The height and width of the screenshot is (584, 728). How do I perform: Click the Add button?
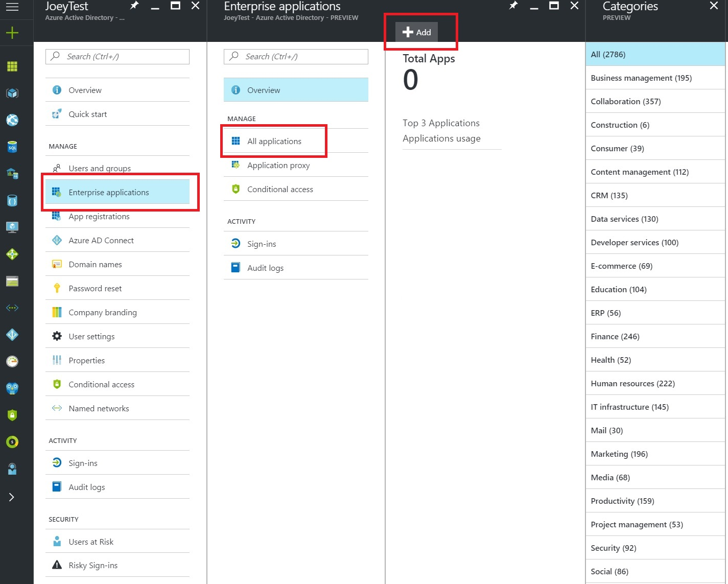pyautogui.click(x=417, y=32)
